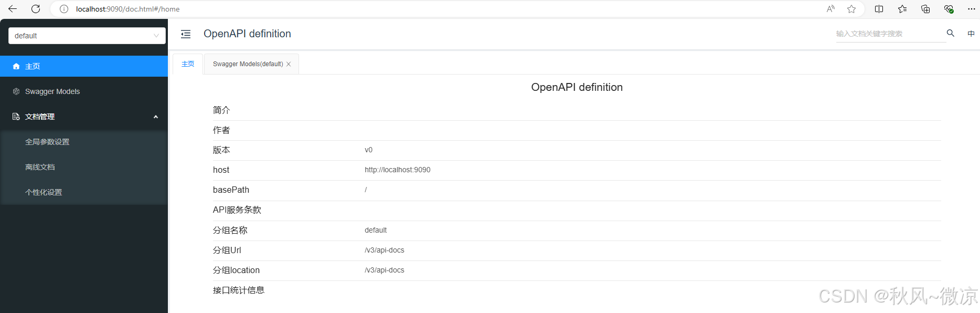Viewport: 980px width, 313px height.
Task: Click the browser back arrow
Action: click(13, 9)
